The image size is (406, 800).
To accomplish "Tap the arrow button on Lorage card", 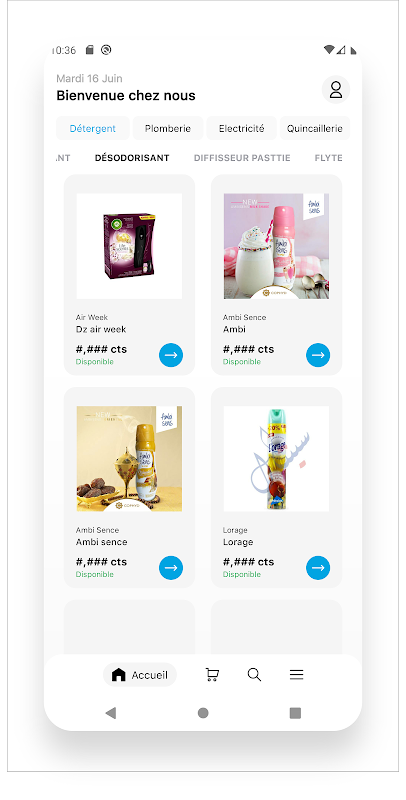I will [318, 567].
